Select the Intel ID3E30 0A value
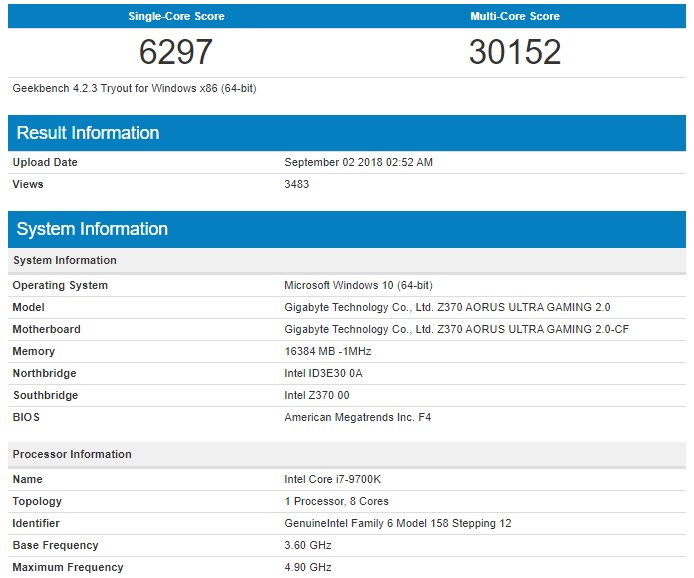The image size is (694, 578). point(323,374)
